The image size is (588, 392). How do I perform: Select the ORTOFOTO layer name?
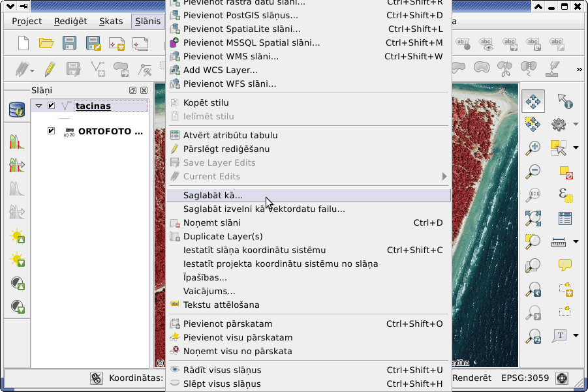coord(110,131)
